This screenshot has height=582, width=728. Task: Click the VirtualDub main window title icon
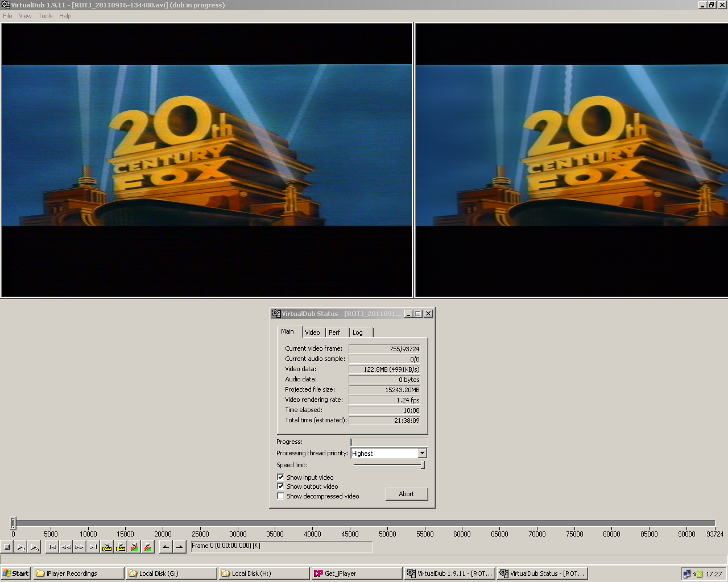[x=6, y=5]
